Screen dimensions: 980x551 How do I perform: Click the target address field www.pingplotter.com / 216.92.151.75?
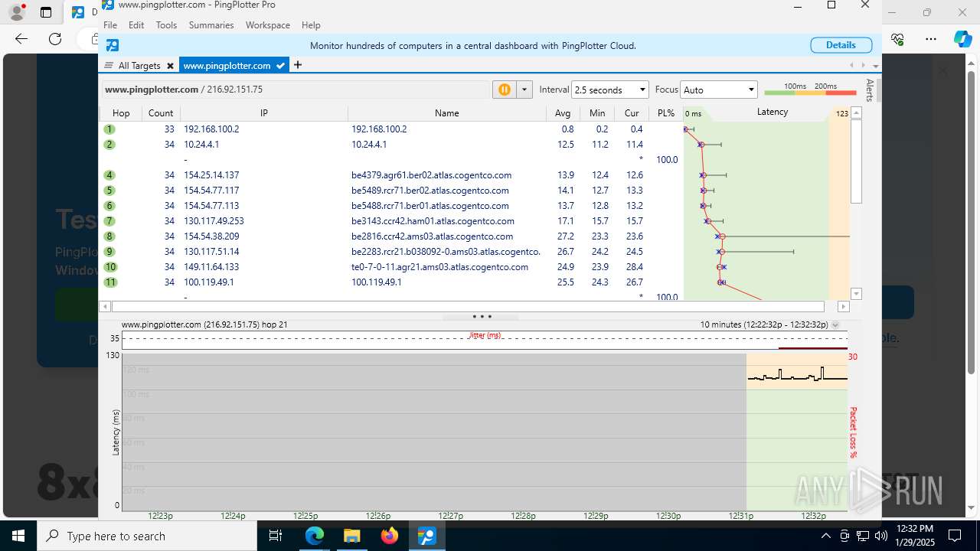[295, 90]
